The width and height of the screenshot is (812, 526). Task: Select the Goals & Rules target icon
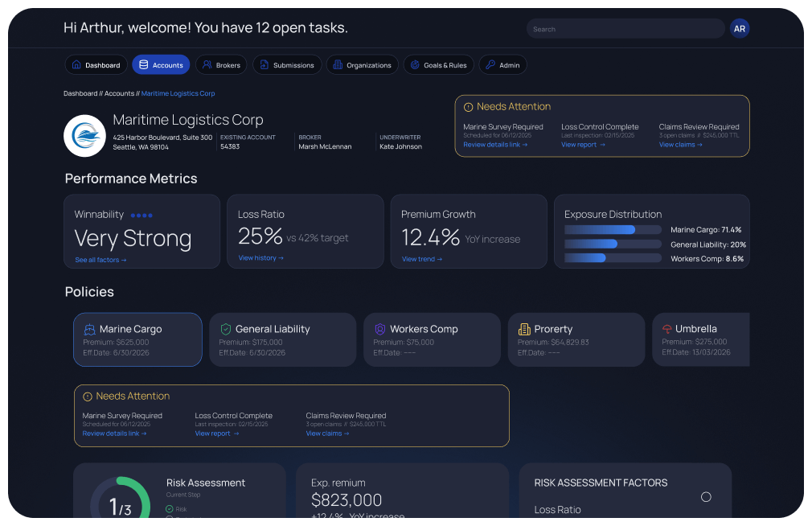pyautogui.click(x=413, y=65)
